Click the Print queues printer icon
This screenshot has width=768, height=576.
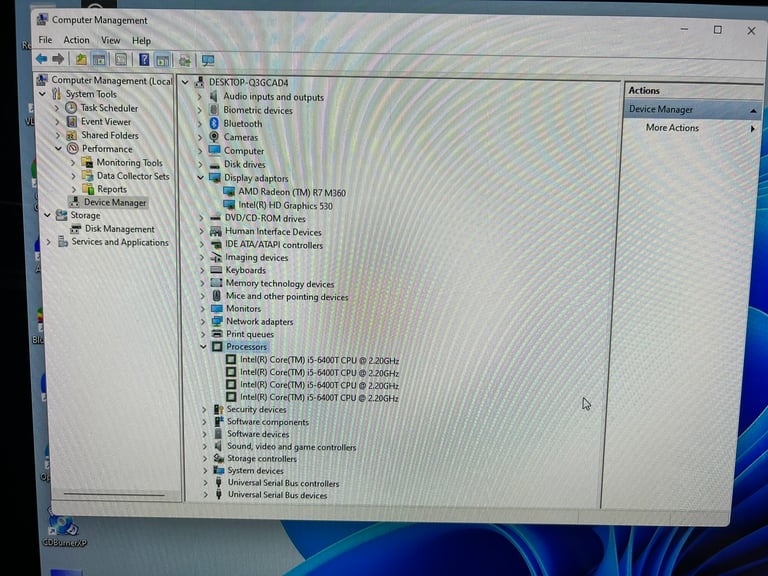pos(217,334)
